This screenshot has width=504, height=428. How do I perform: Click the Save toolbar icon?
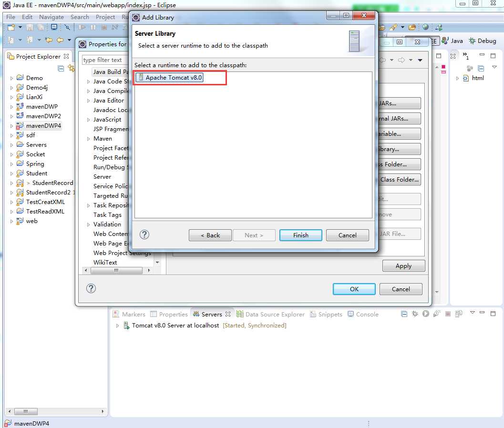(30, 27)
